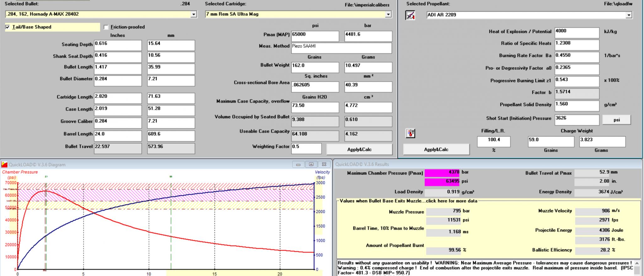Click the QuickLOAD Diagram window title icon
644x276 pixels.
pyautogui.click(x=4, y=164)
